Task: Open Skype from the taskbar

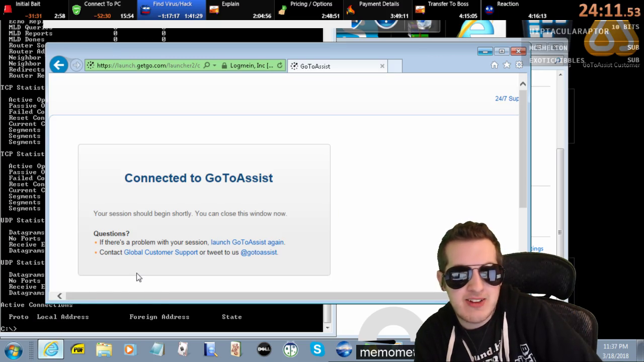Action: (x=317, y=349)
